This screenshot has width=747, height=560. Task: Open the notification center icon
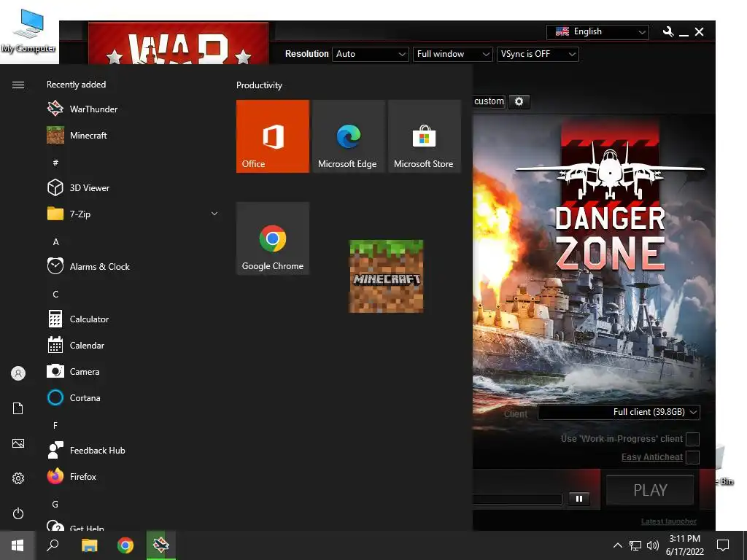pos(723,545)
